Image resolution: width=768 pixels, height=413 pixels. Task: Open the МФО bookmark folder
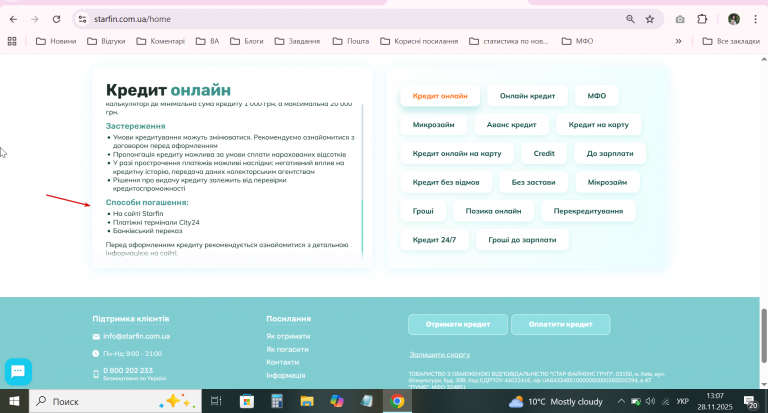pos(577,41)
